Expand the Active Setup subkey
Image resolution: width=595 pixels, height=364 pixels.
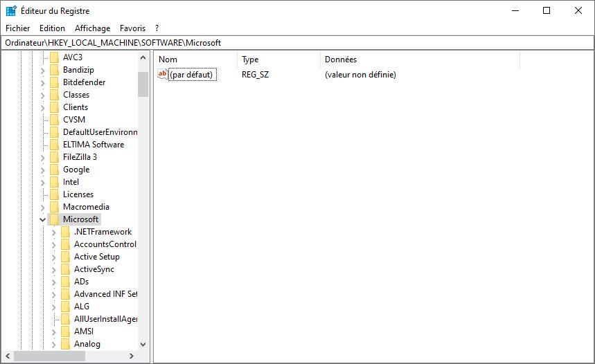click(53, 257)
